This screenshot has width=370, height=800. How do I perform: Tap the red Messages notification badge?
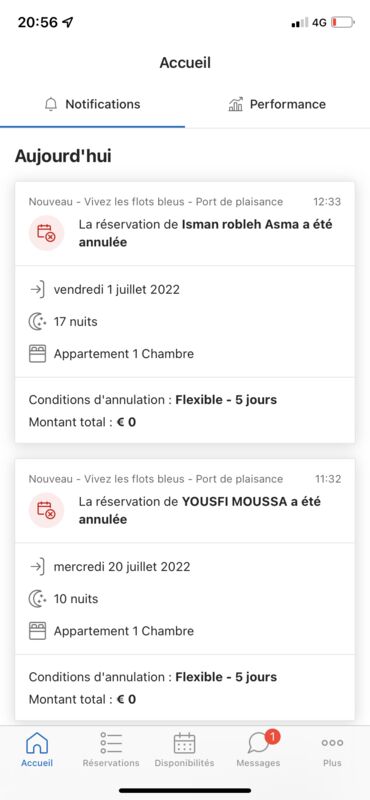(x=273, y=736)
